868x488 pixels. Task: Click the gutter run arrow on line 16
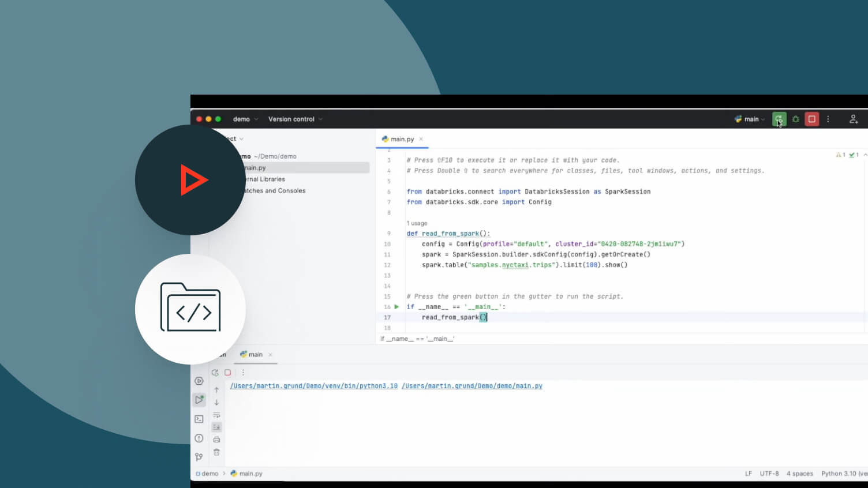396,307
